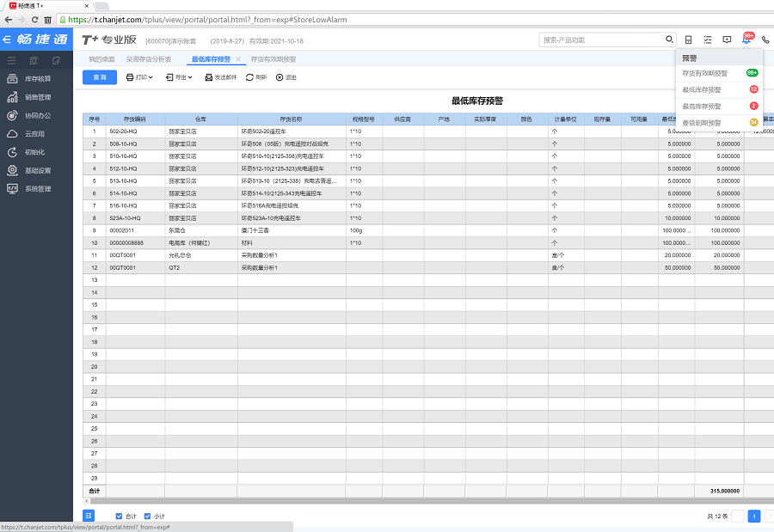Click the 计量单位 column header
Viewport: 774px width, 532px height.
point(566,119)
